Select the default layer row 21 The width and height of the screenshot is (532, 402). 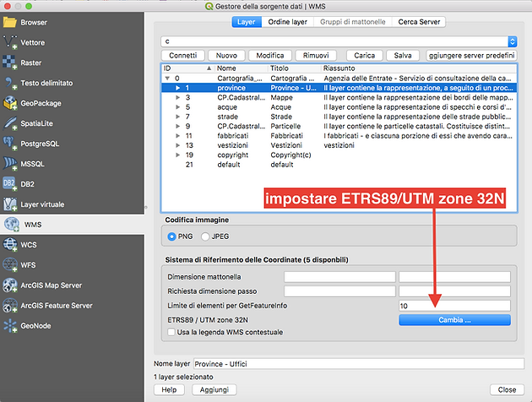pos(339,165)
